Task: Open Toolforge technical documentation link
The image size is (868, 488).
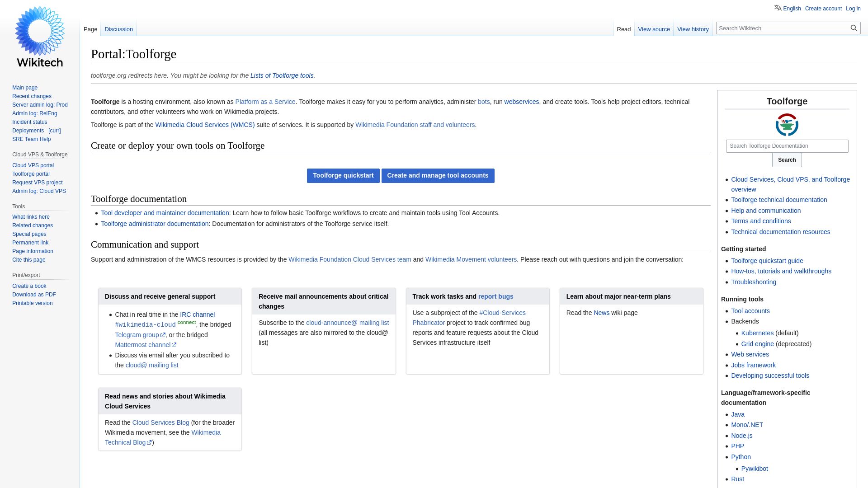Action: [x=779, y=200]
